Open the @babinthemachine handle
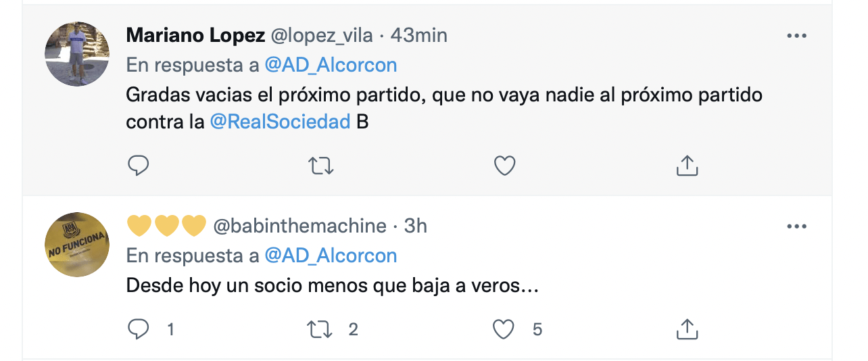868x361 pixels. tap(300, 226)
